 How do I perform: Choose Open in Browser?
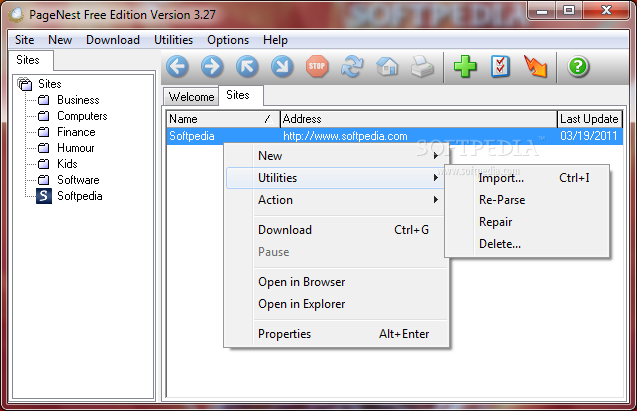point(336,282)
